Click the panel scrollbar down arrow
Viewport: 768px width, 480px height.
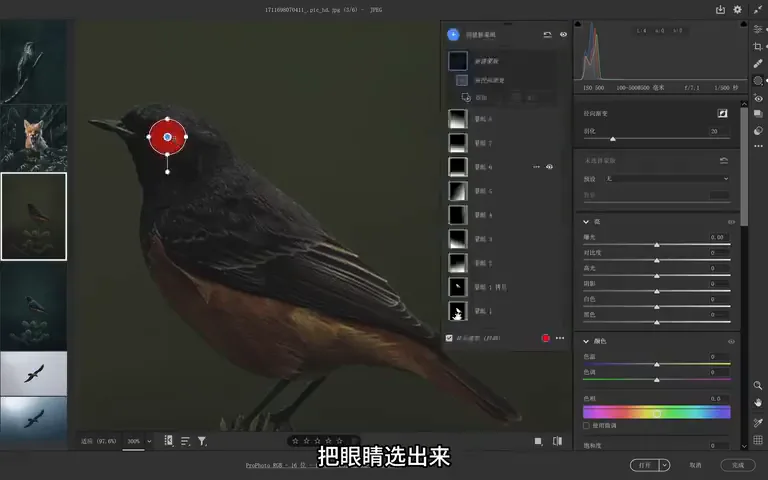click(x=744, y=446)
